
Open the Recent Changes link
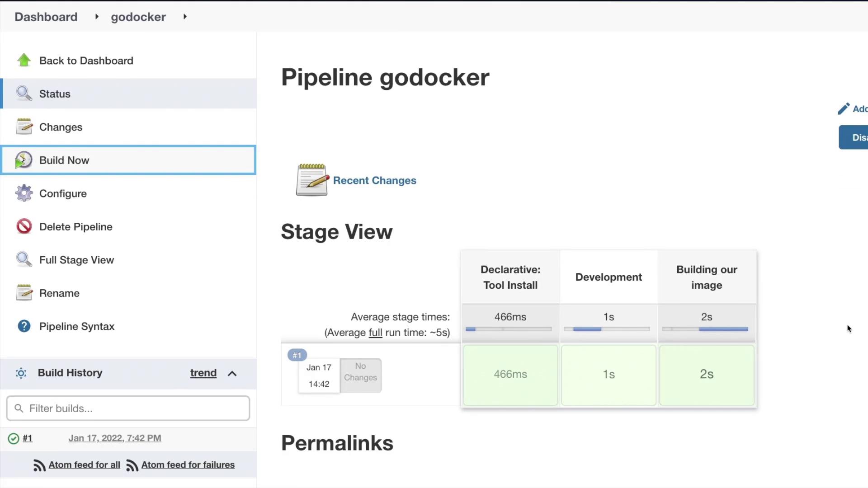click(374, 180)
